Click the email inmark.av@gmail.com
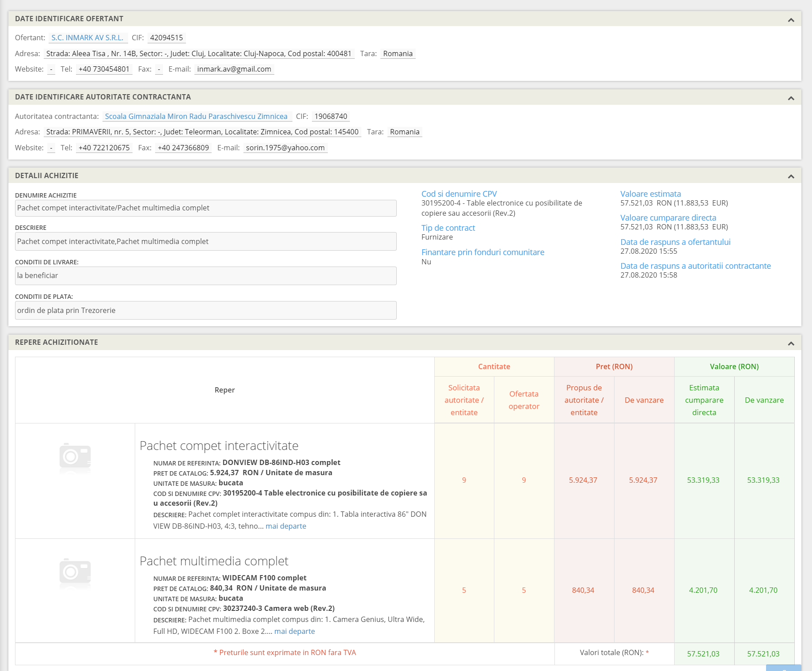Screen dimensions: 812x671 tap(234, 69)
